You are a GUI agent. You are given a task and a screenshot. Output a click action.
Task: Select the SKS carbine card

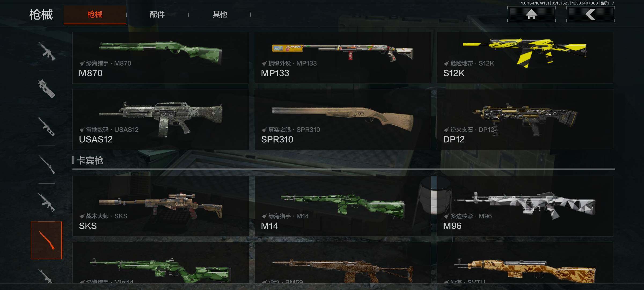pos(160,206)
